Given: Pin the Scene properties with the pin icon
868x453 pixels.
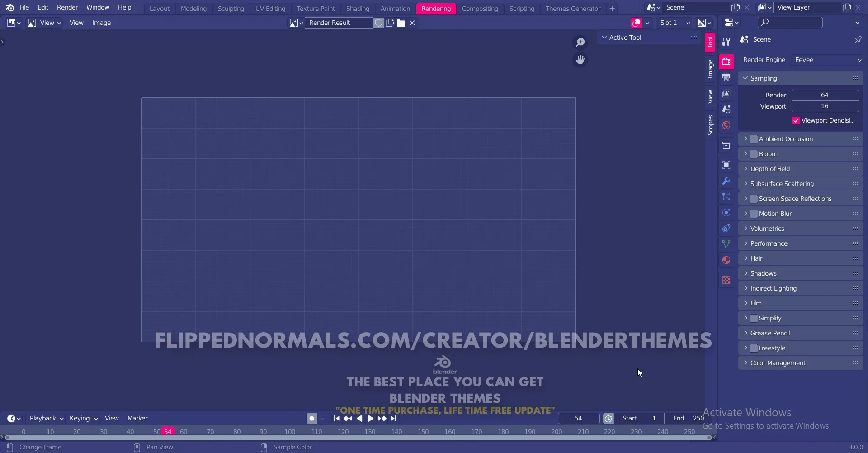Looking at the screenshot, I should [858, 39].
